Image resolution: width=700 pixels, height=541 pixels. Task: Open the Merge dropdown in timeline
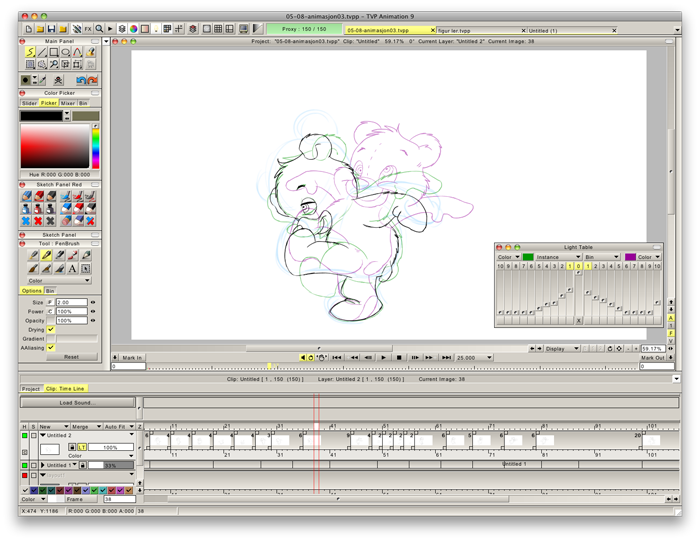87,427
